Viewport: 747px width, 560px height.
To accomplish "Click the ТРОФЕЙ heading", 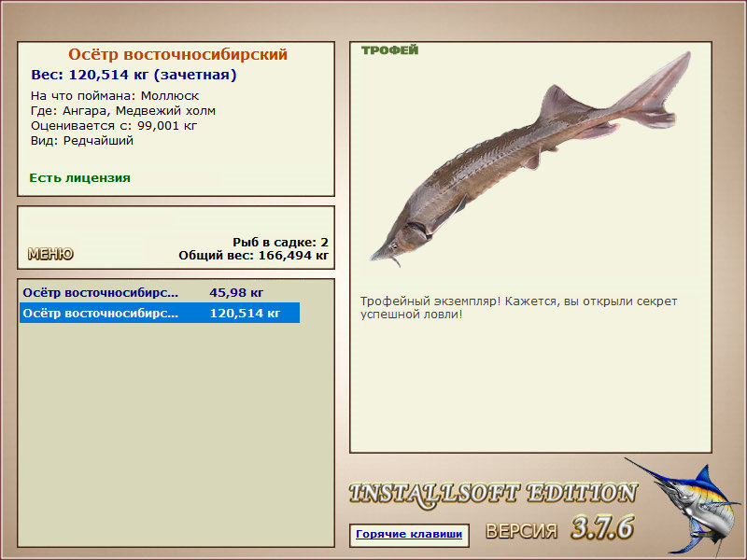I will (x=389, y=50).
